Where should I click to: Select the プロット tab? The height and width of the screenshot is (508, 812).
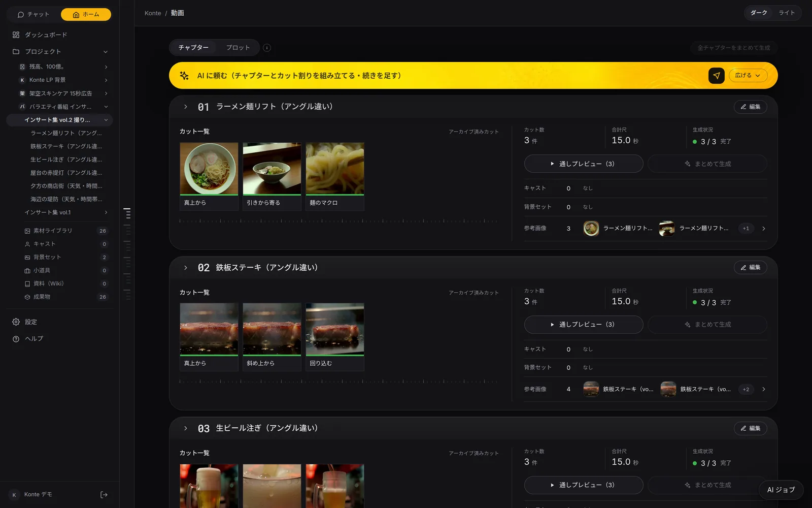(238, 48)
